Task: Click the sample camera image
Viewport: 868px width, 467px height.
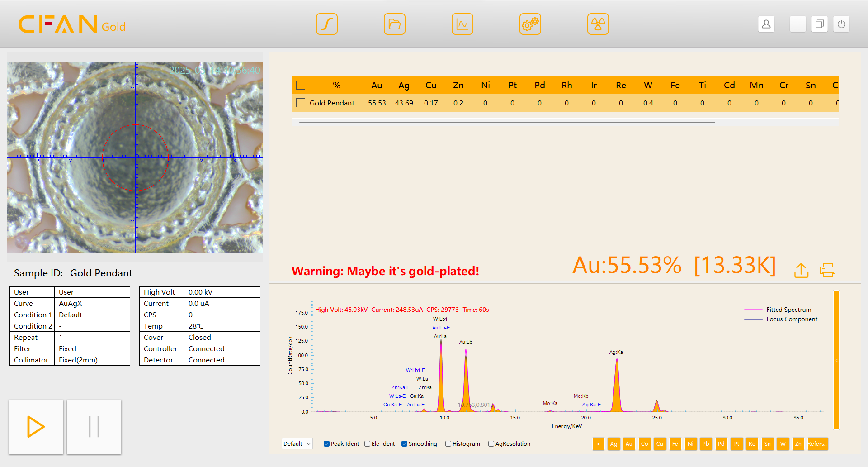Action: pyautogui.click(x=135, y=157)
